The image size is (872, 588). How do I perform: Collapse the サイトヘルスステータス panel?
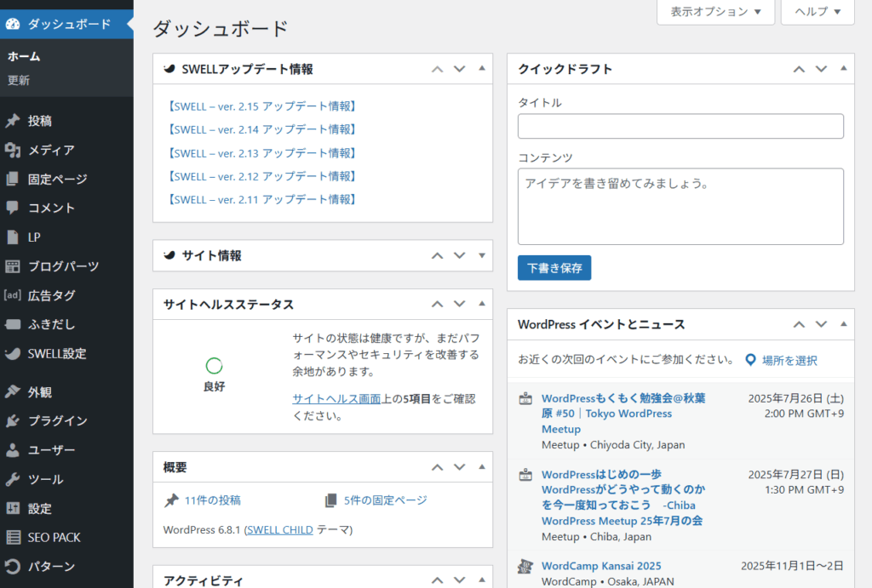coord(482,304)
